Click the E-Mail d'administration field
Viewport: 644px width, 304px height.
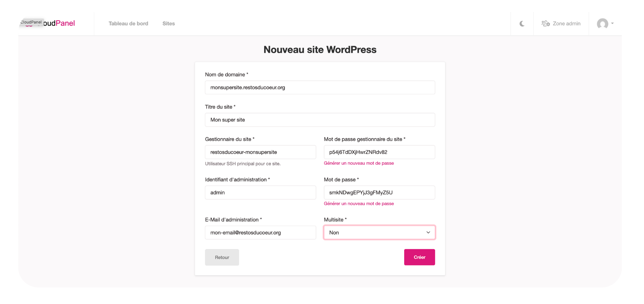[260, 233]
